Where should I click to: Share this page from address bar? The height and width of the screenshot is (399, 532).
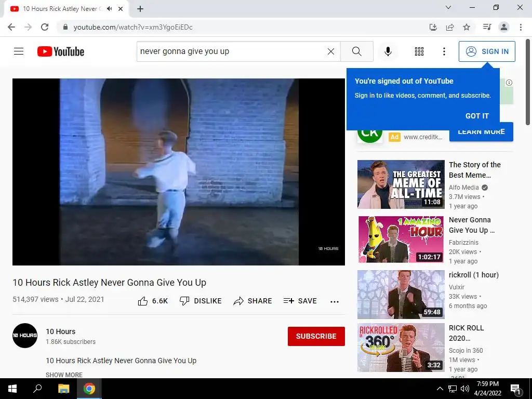[450, 27]
